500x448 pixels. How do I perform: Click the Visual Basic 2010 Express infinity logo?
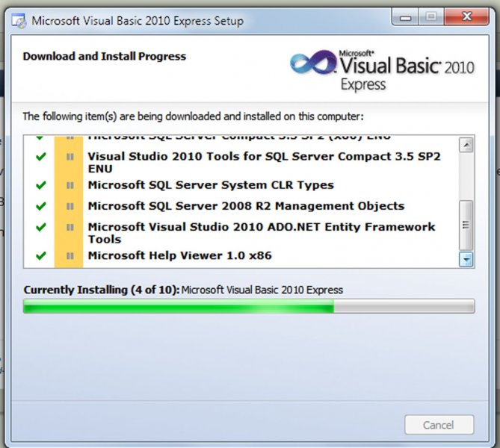(x=313, y=62)
